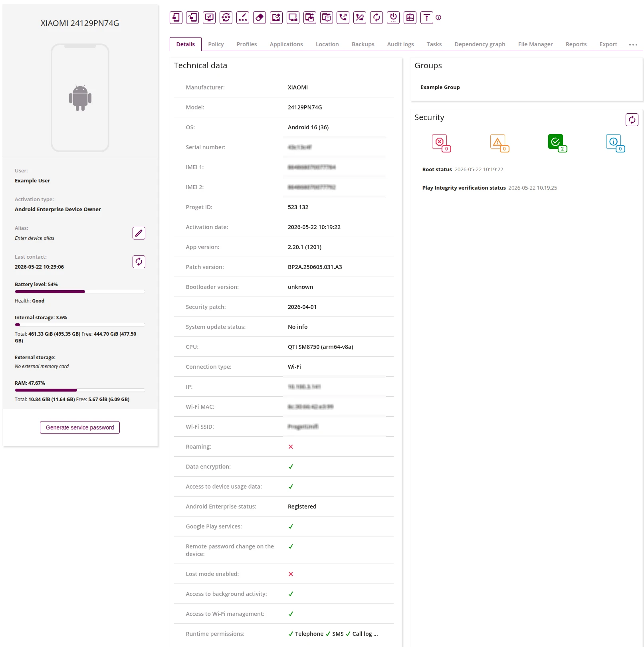Select Play Integrity verification status row
644x647 pixels.
(526, 188)
